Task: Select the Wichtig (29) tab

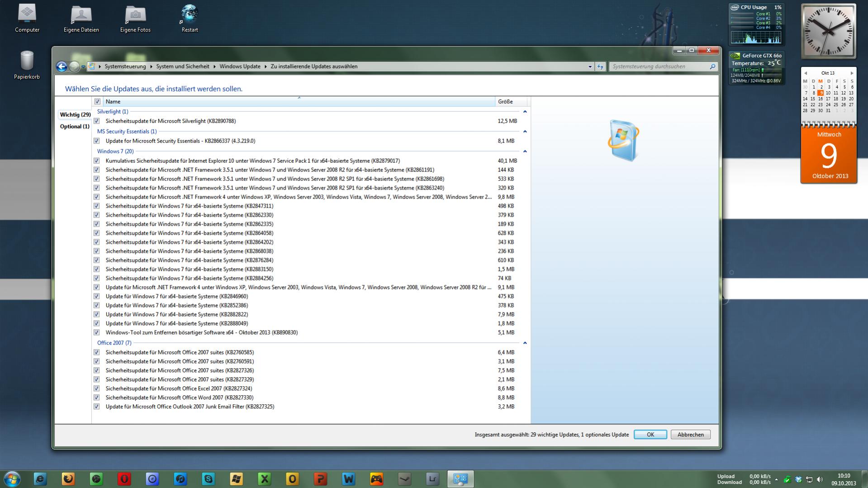Action: click(x=75, y=115)
